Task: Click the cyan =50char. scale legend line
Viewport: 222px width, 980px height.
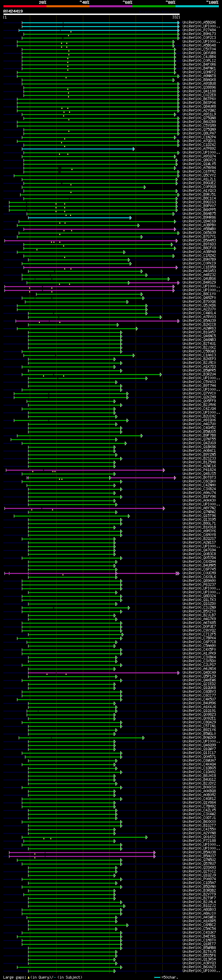Action: tap(157, 977)
